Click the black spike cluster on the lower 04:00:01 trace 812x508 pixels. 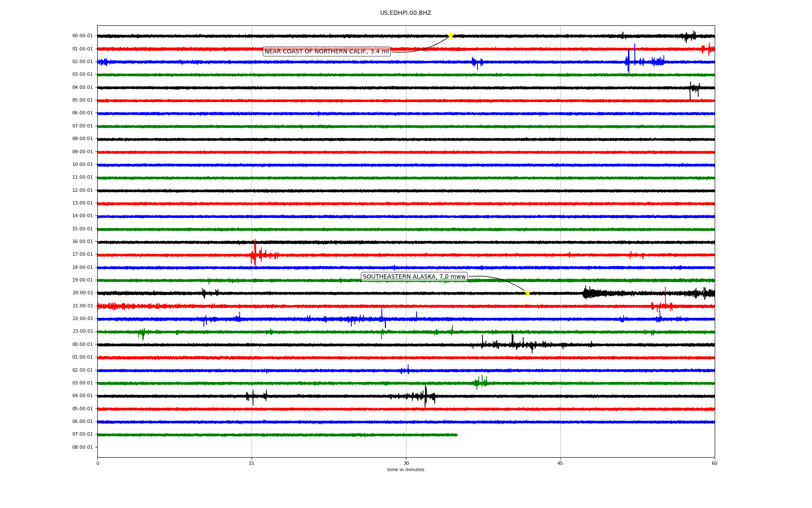[425, 396]
